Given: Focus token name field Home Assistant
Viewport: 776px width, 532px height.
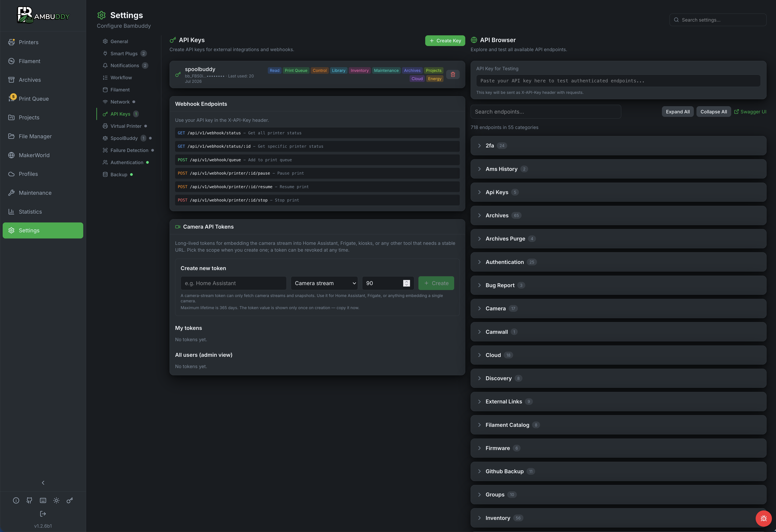Looking at the screenshot, I should (x=233, y=283).
